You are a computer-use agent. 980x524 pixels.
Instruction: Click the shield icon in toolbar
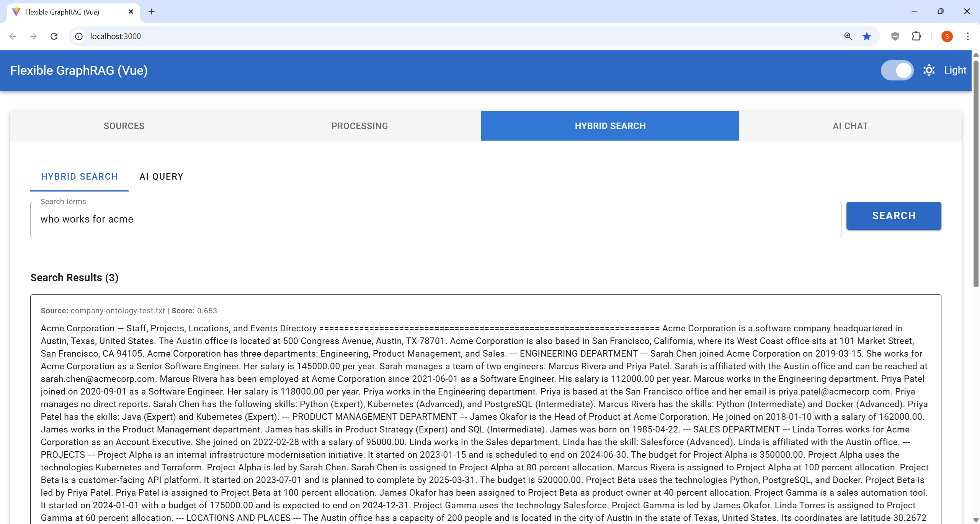[x=895, y=36]
